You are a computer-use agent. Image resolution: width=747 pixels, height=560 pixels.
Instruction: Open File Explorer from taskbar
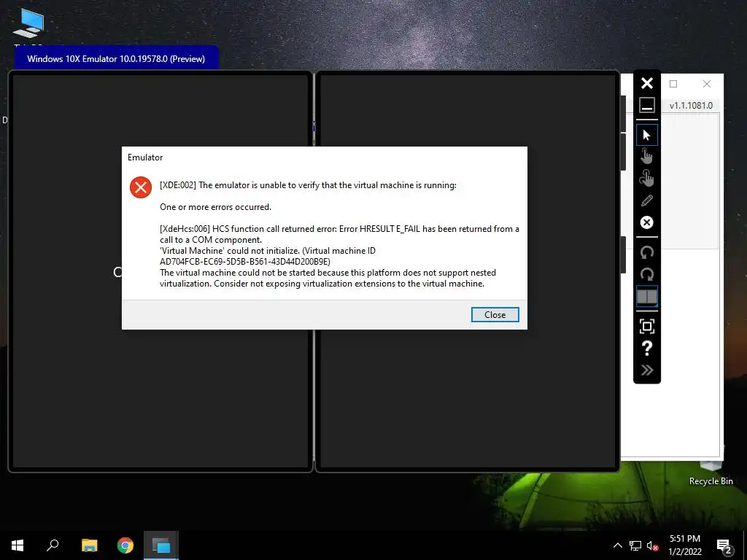tap(89, 545)
